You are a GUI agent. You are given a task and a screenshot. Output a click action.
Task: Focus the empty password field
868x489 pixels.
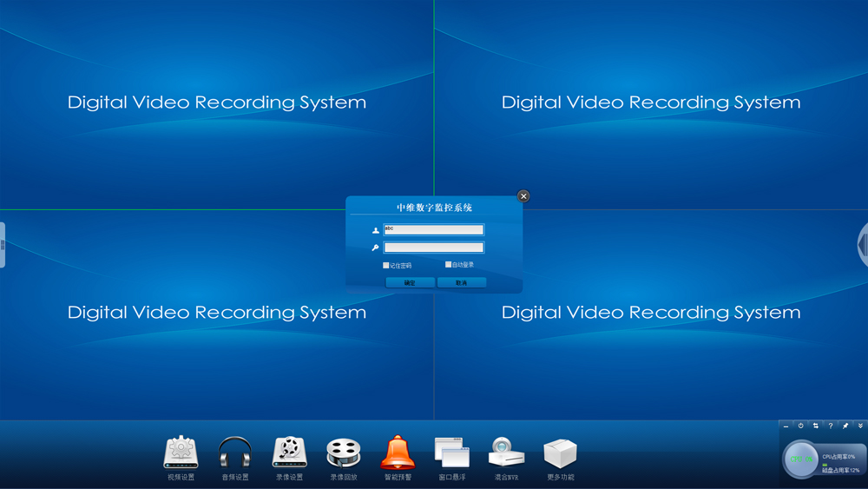pos(434,248)
